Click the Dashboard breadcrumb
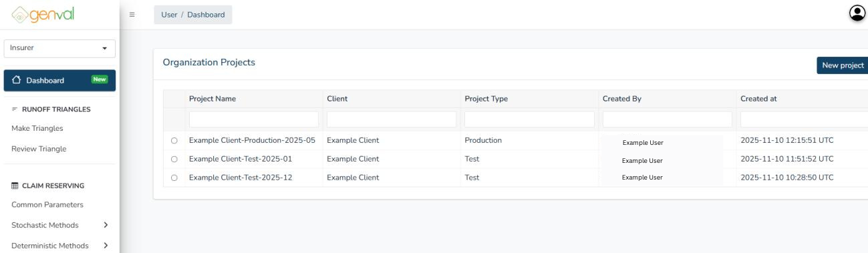The width and height of the screenshot is (868, 253). coord(206,15)
